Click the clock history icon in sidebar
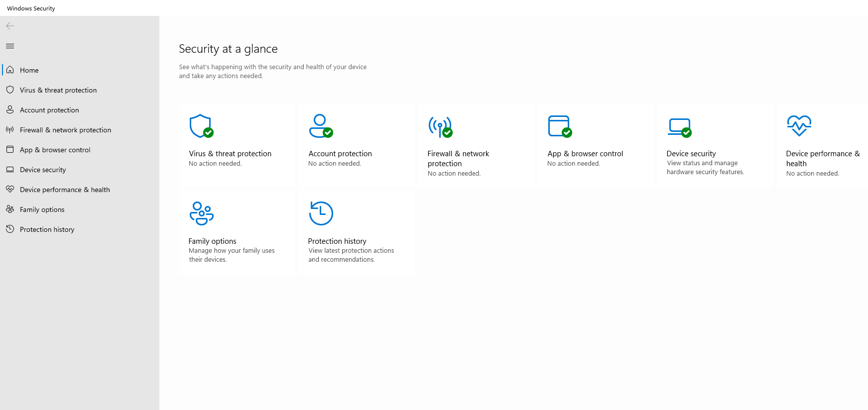The width and height of the screenshot is (868, 410). click(10, 229)
